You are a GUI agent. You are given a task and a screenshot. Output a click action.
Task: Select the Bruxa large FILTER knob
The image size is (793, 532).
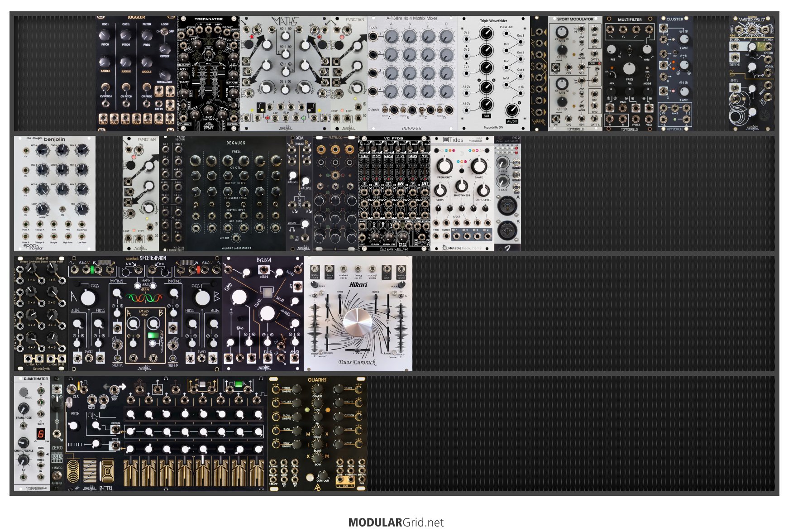(267, 313)
